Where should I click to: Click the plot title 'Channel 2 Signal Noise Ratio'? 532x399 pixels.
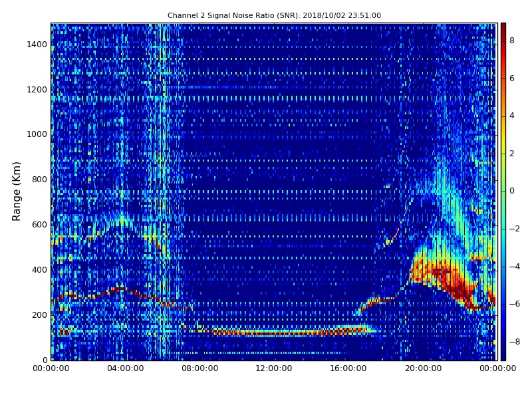click(x=274, y=15)
